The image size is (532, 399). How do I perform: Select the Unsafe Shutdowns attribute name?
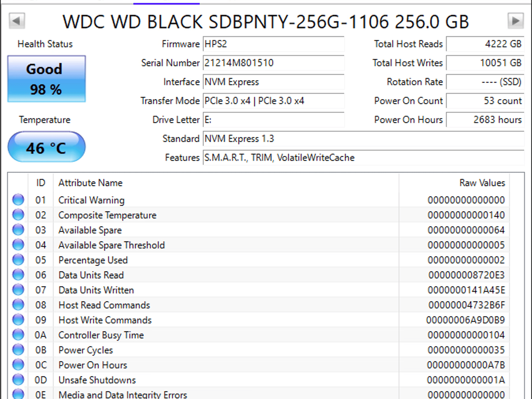tap(97, 380)
